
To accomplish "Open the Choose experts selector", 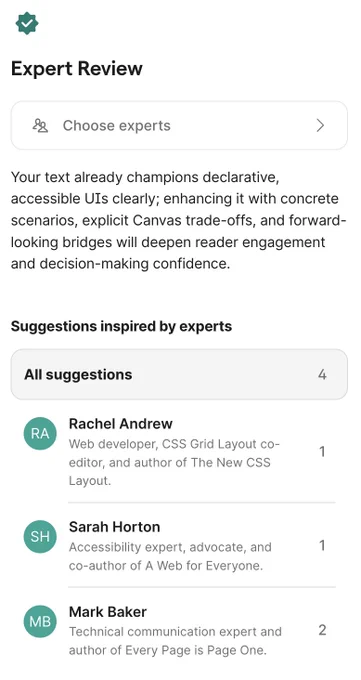I will pyautogui.click(x=179, y=126).
